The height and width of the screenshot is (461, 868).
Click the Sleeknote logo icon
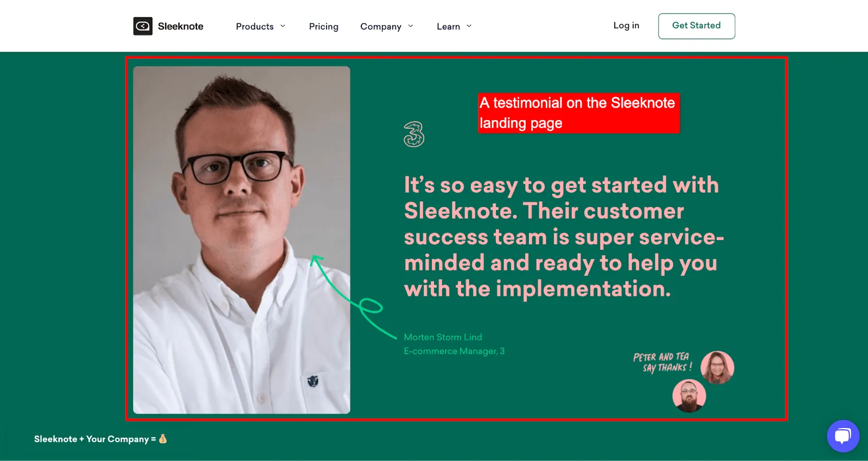(x=142, y=26)
